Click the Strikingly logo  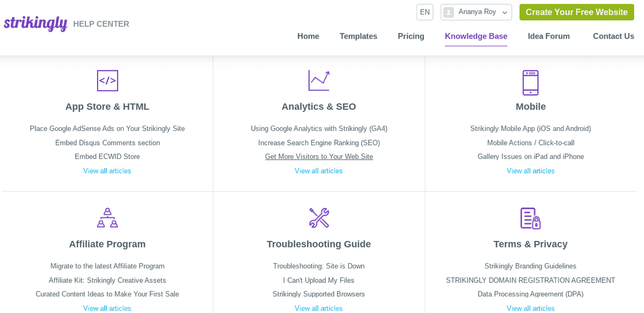(x=35, y=24)
